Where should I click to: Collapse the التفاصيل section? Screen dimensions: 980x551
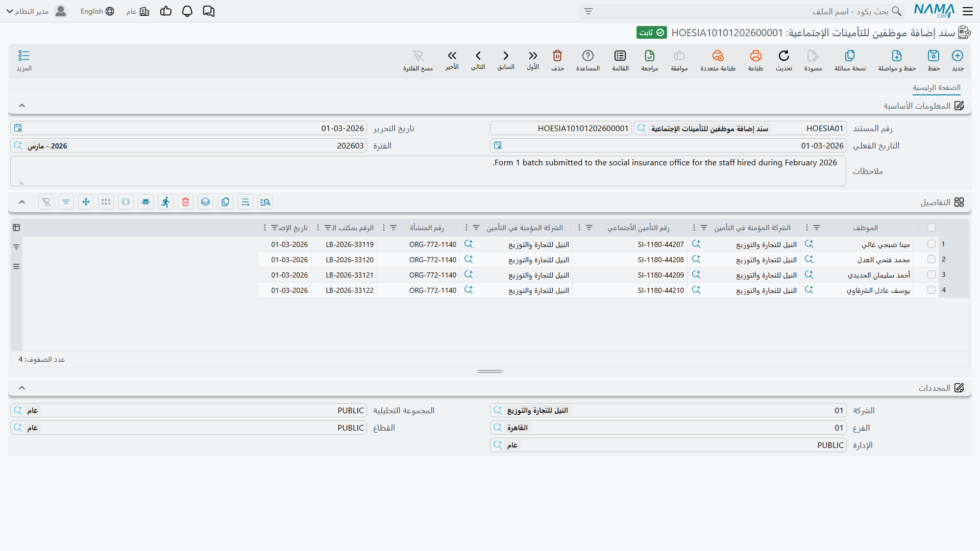coord(22,202)
